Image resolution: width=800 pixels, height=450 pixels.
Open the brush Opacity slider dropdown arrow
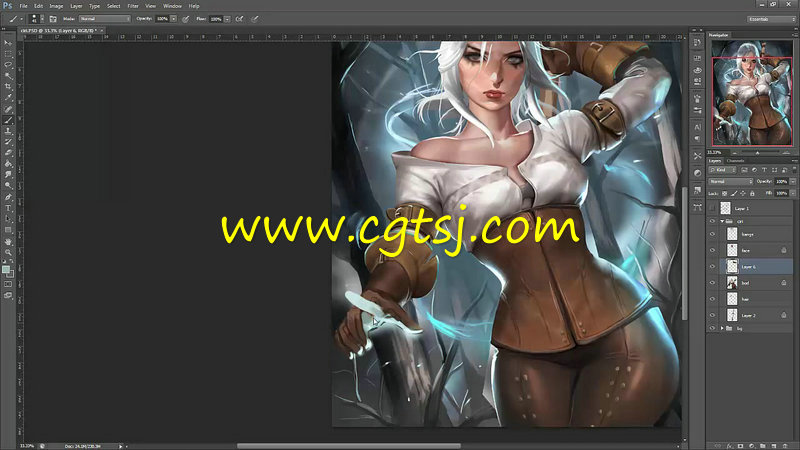tap(173, 19)
